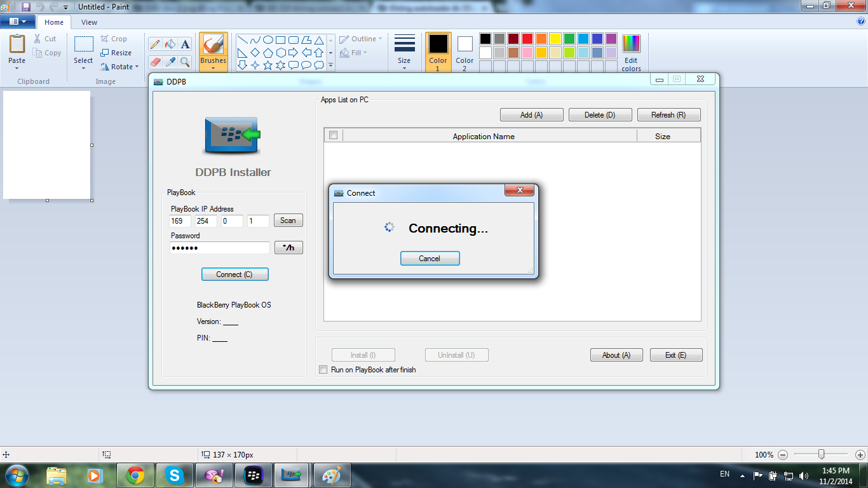This screenshot has width=868, height=488.
Task: Choose the Eraser tool
Action: coord(154,62)
